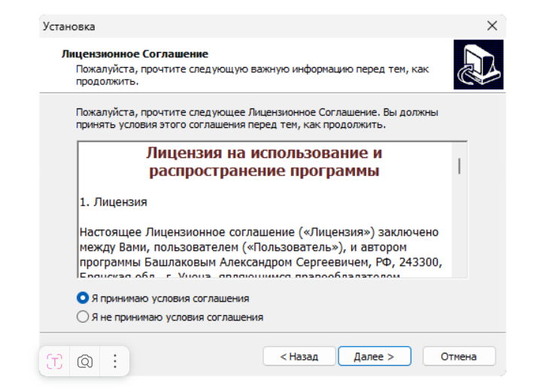Click the line with 'Башлаковым Александром Сергеевичем'
540x392 pixels.
click(x=261, y=263)
